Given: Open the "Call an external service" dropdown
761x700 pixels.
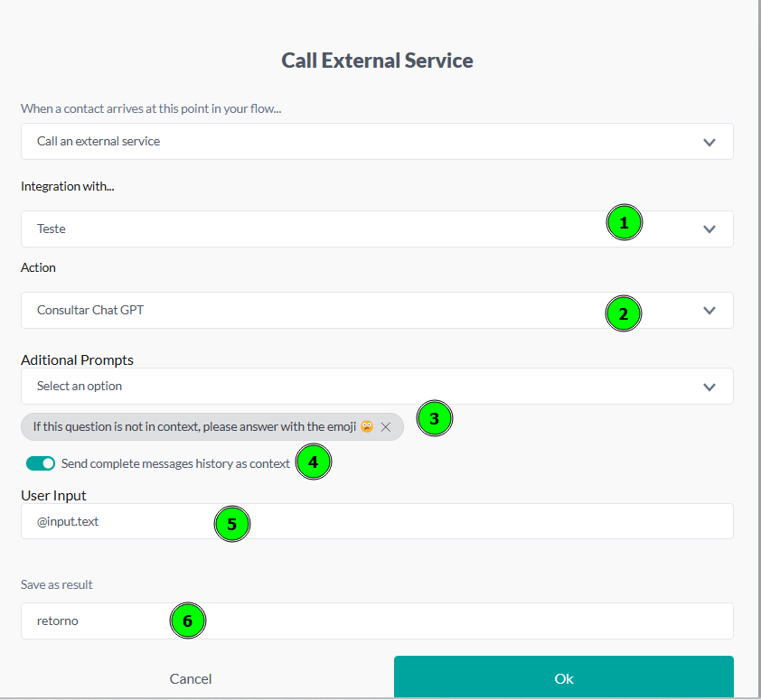Looking at the screenshot, I should click(x=377, y=142).
